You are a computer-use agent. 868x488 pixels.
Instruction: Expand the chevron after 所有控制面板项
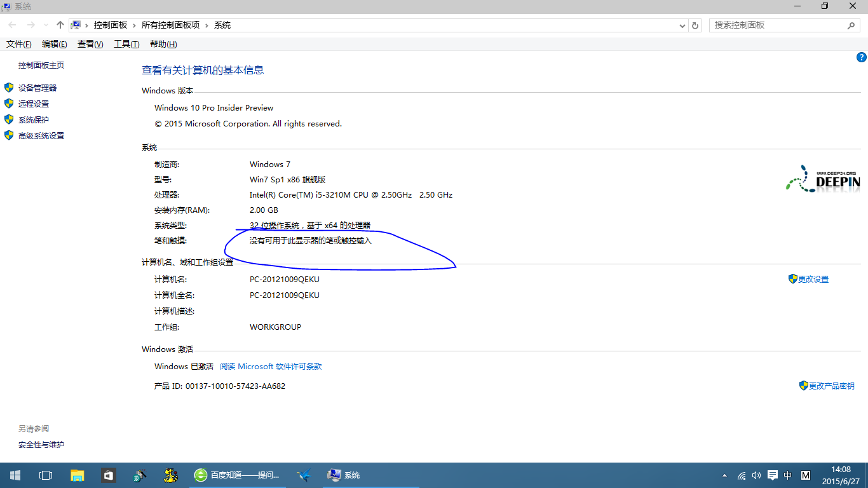(207, 25)
